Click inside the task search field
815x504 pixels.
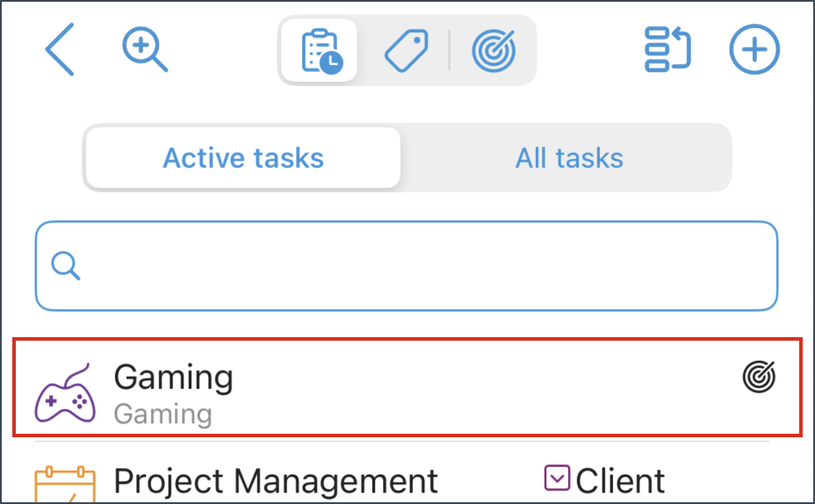coord(407,266)
